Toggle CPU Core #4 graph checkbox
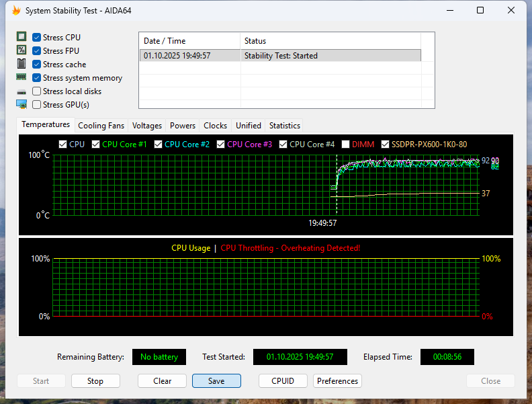Viewport: 532px width, 404px height. tap(283, 145)
